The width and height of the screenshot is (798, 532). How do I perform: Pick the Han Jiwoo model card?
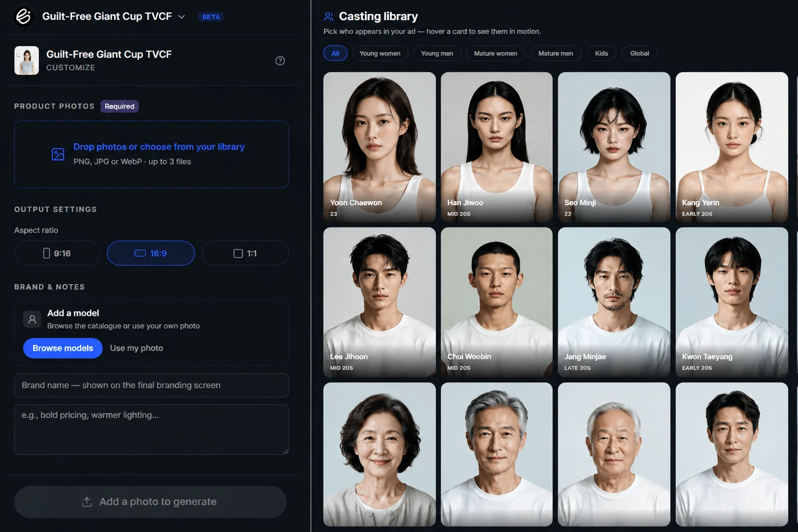tap(497, 147)
